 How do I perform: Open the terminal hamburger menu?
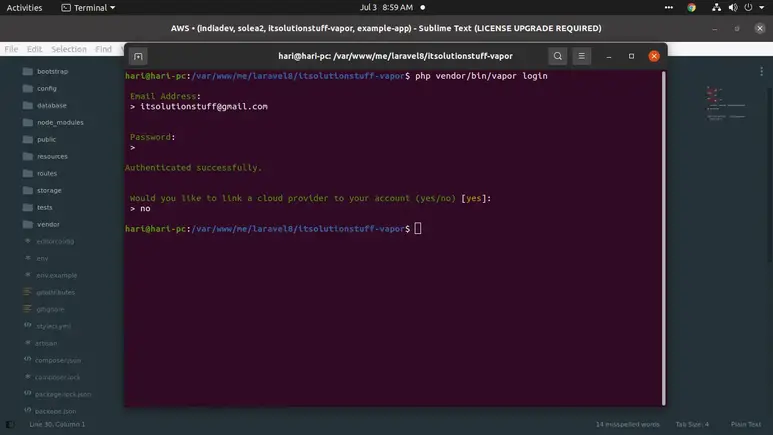[582, 56]
